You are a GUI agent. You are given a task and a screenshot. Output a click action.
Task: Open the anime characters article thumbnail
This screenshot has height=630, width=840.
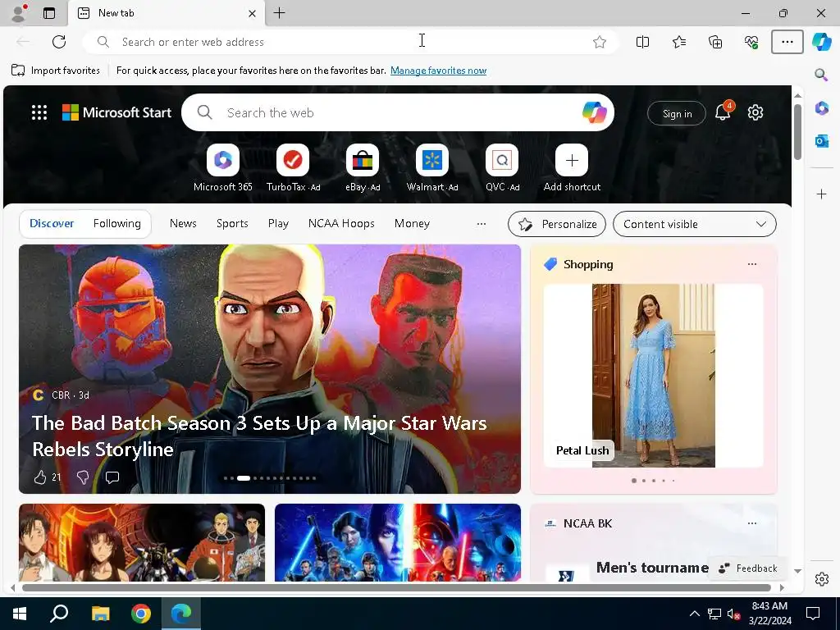coord(141,542)
